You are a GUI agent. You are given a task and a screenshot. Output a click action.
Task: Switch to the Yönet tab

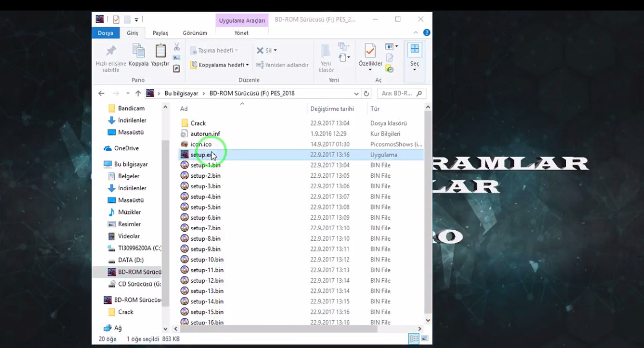click(241, 33)
